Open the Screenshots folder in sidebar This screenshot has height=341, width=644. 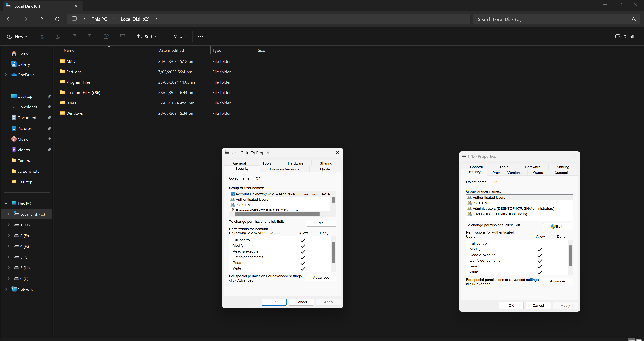[25, 171]
